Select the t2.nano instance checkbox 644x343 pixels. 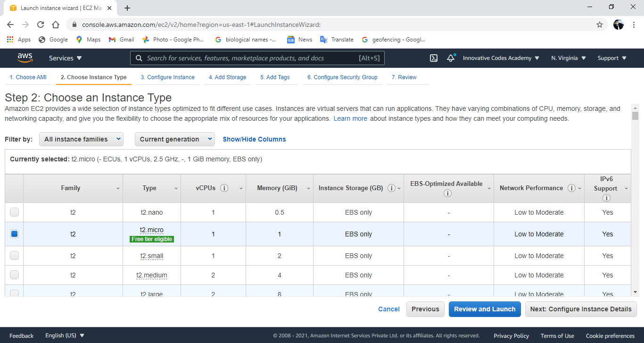14,212
